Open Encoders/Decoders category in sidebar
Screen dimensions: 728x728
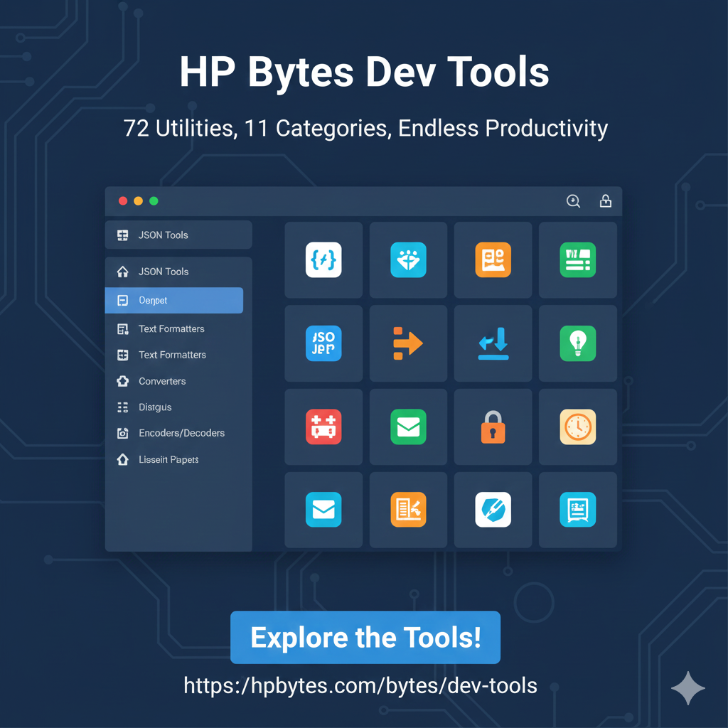pyautogui.click(x=176, y=433)
